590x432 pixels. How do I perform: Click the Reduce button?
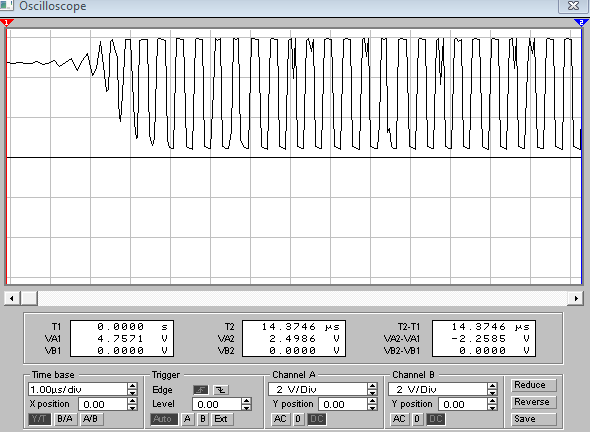(x=534, y=385)
